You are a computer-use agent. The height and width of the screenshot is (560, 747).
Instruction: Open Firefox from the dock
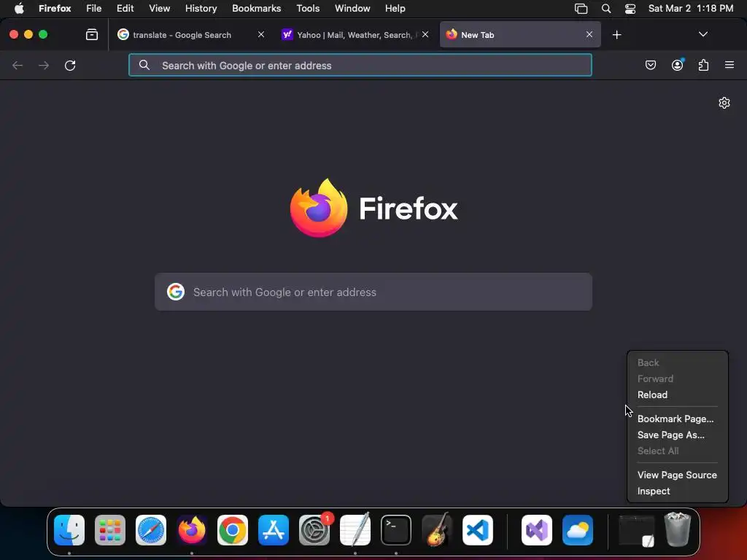[192, 530]
